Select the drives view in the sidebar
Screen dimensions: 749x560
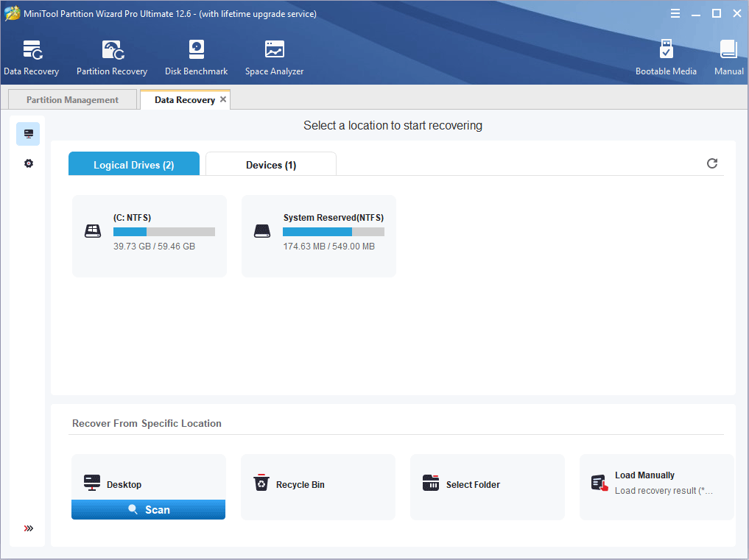pyautogui.click(x=28, y=134)
